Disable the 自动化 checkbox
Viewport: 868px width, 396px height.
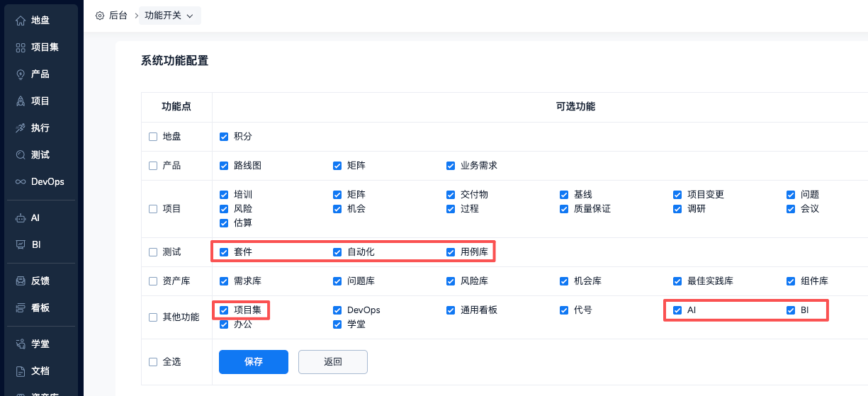337,252
